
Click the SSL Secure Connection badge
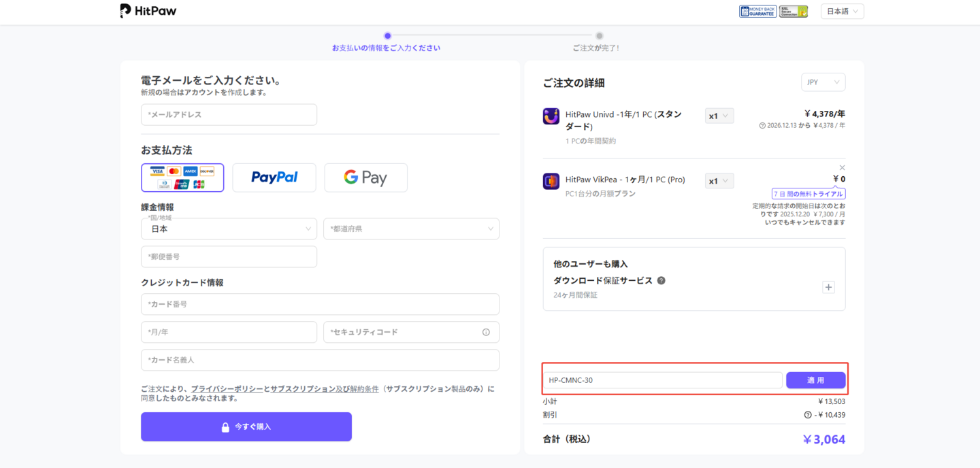(x=794, y=12)
